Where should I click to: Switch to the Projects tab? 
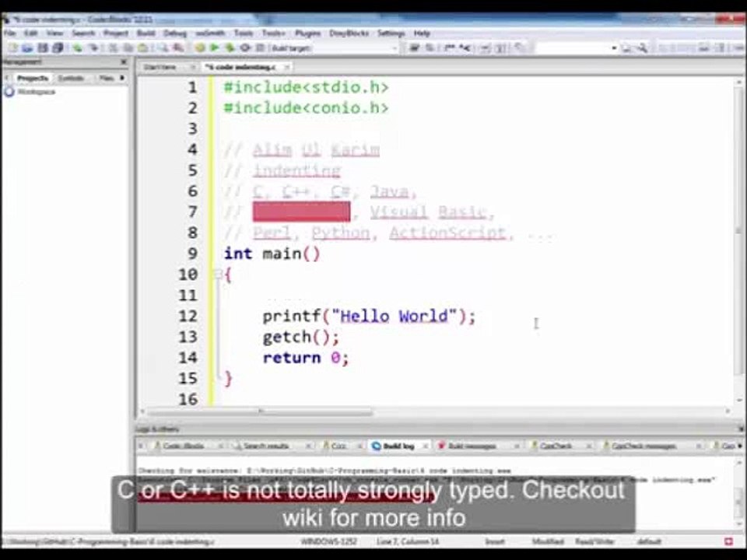[33, 78]
